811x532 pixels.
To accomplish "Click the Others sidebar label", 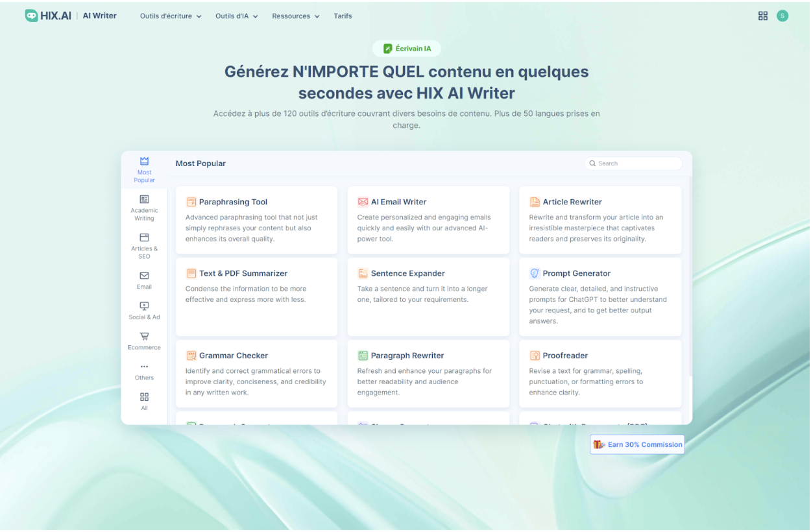I will [x=144, y=378].
